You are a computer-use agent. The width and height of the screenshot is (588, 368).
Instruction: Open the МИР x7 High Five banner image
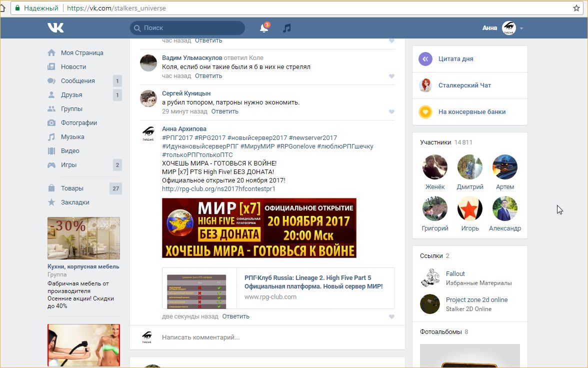click(x=259, y=228)
